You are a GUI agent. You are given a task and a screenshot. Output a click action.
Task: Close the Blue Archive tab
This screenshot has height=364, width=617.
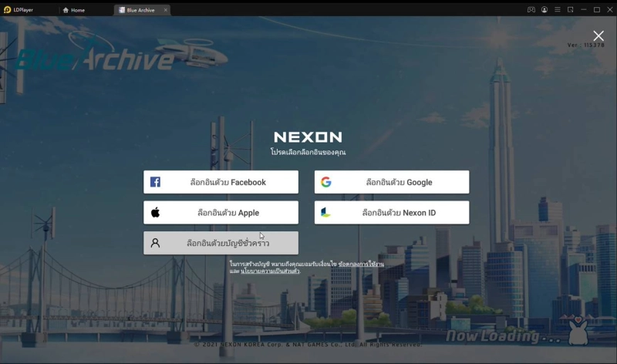pyautogui.click(x=165, y=10)
